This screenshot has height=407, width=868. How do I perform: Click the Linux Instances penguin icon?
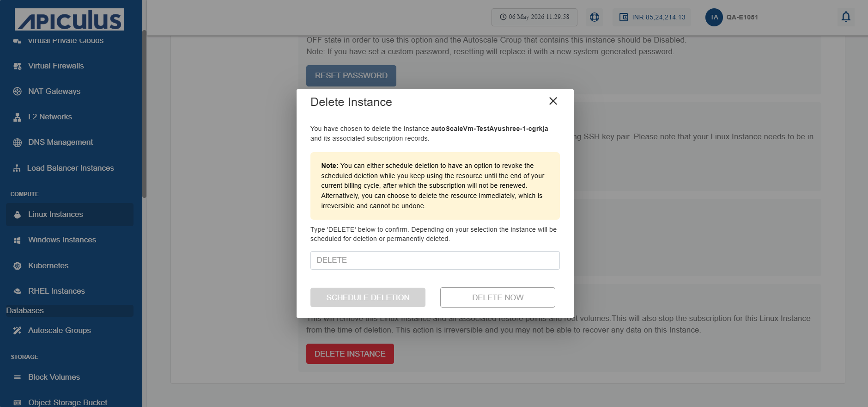point(18,215)
